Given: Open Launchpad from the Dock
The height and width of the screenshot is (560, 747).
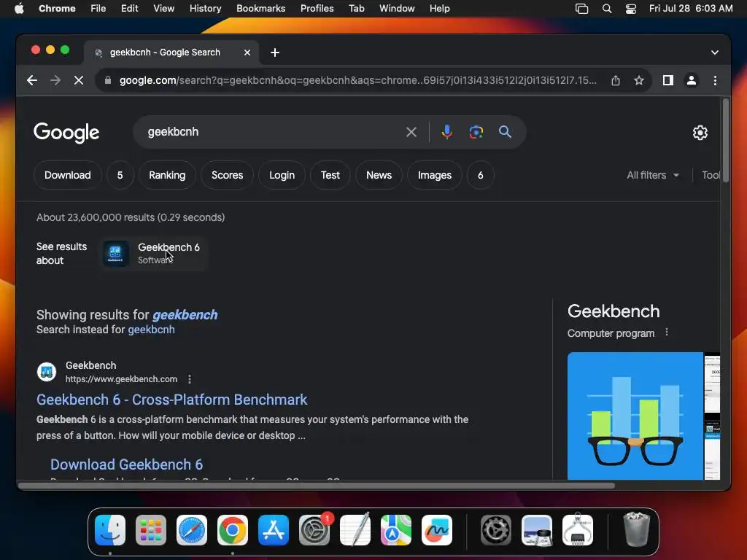Looking at the screenshot, I should pos(151,530).
